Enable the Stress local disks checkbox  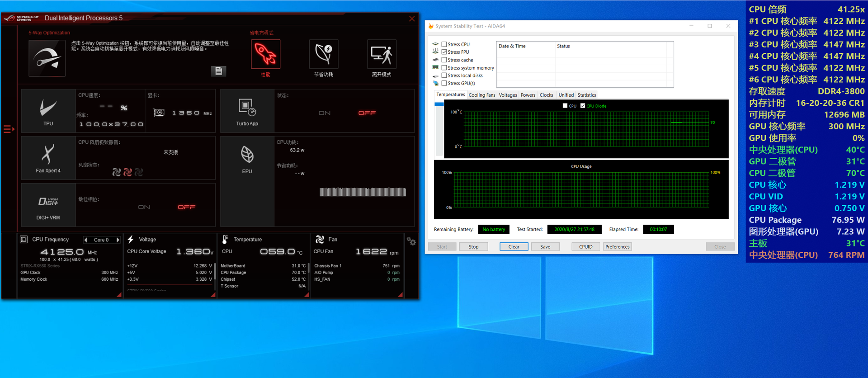(444, 76)
